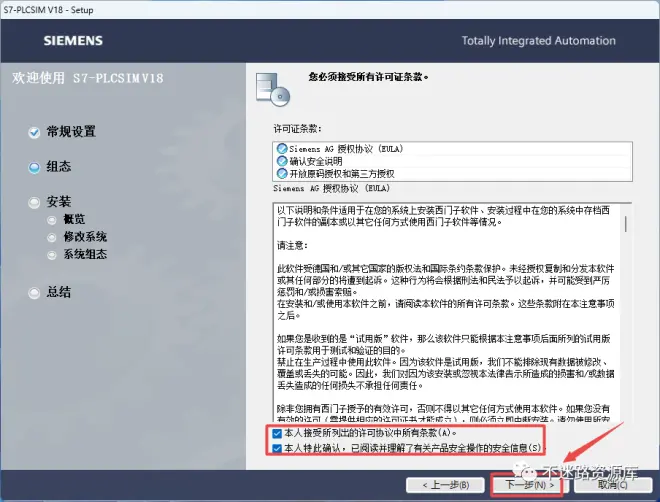660x502 pixels.
Task: Click the grey status bullet next to 概览
Action: click(52, 220)
